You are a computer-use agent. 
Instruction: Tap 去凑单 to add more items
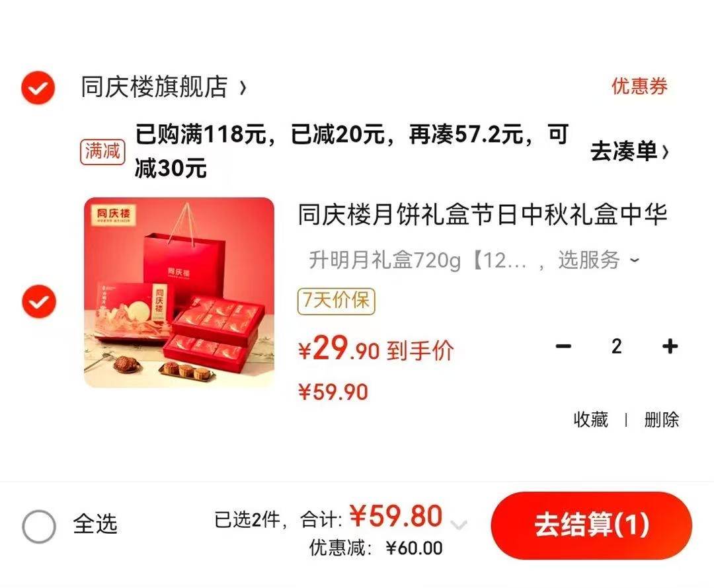coord(623,151)
